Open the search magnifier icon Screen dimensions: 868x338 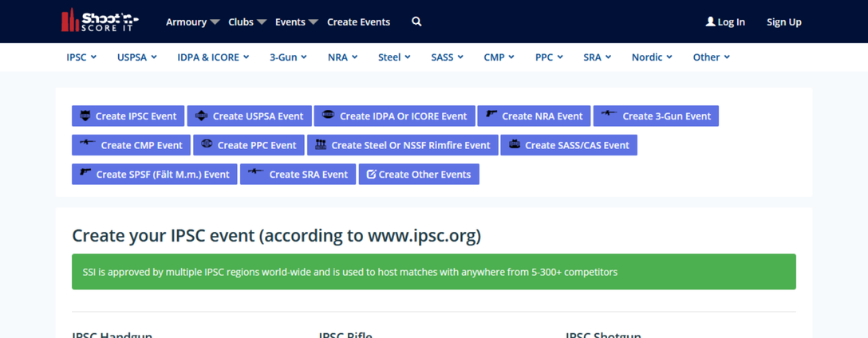coord(416,22)
